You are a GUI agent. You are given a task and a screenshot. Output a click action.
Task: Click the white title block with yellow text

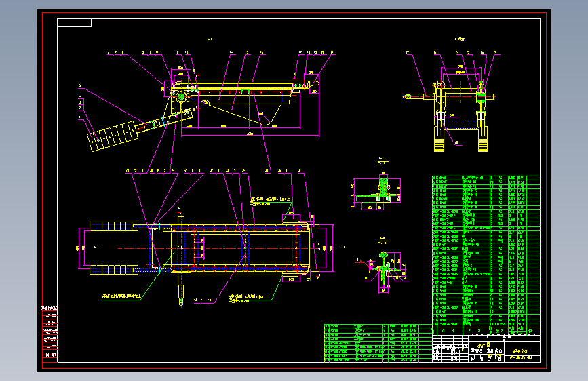pyautogui.click(x=486, y=348)
